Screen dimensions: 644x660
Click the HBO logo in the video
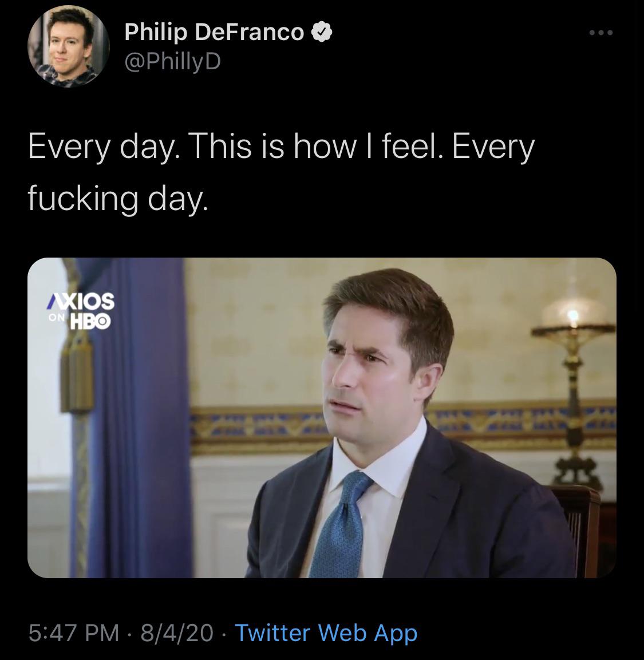pos(89,321)
